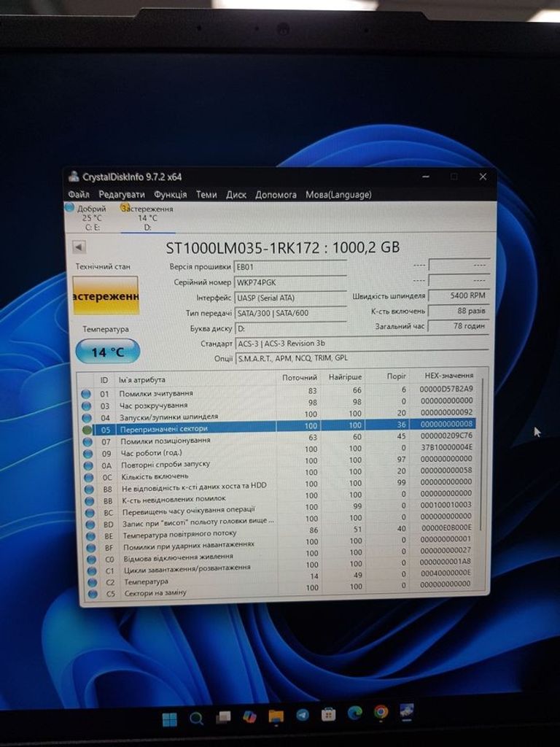Click status circle for attribute 0A Повторні спроби запуску
The height and width of the screenshot is (747, 560).
(x=88, y=465)
